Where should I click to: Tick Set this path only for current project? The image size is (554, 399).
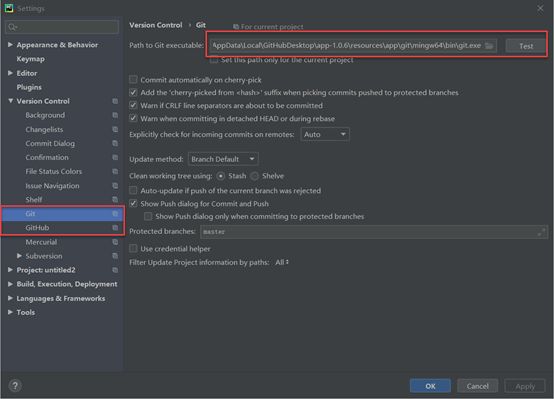(x=214, y=60)
